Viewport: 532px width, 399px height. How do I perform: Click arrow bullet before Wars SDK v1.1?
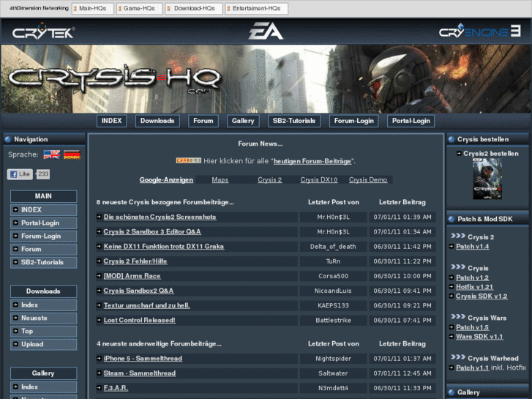452,337
